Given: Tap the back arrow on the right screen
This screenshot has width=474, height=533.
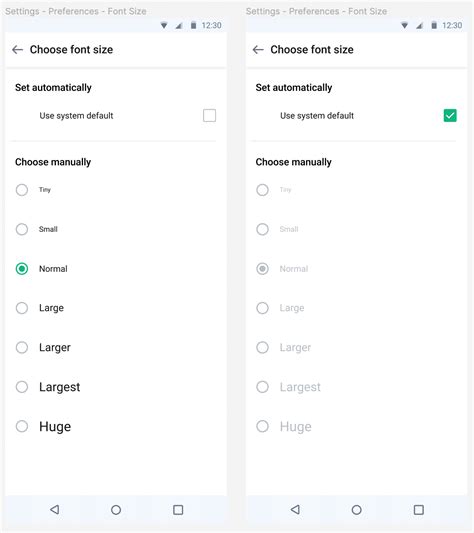Looking at the screenshot, I should (x=258, y=50).
